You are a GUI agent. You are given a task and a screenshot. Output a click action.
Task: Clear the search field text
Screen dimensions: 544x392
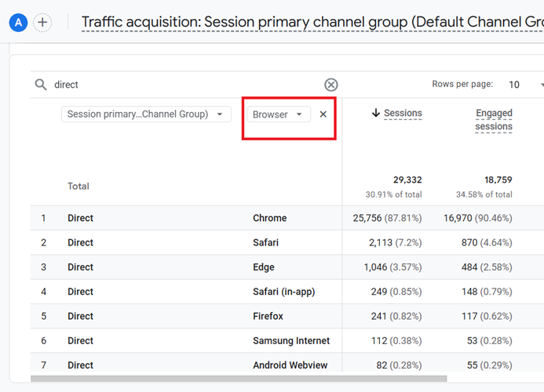point(331,85)
